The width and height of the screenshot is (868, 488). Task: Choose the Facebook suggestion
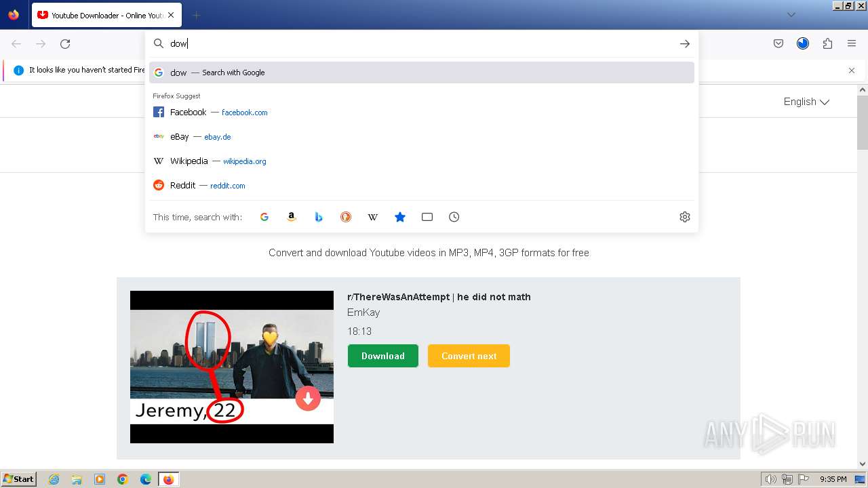[x=422, y=113]
